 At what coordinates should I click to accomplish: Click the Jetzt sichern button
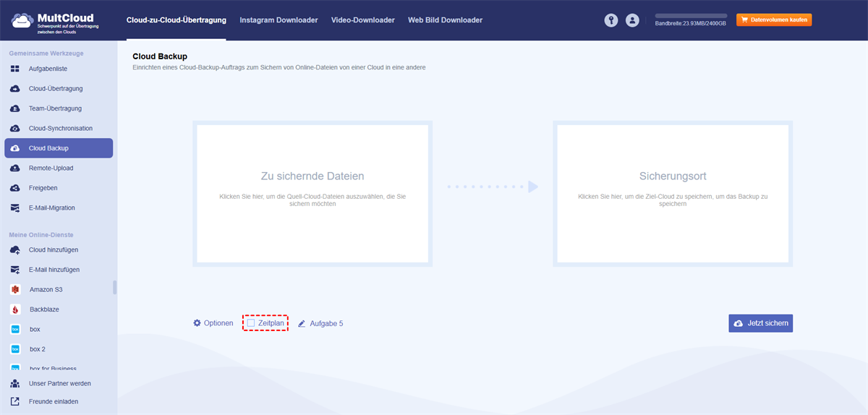(761, 323)
